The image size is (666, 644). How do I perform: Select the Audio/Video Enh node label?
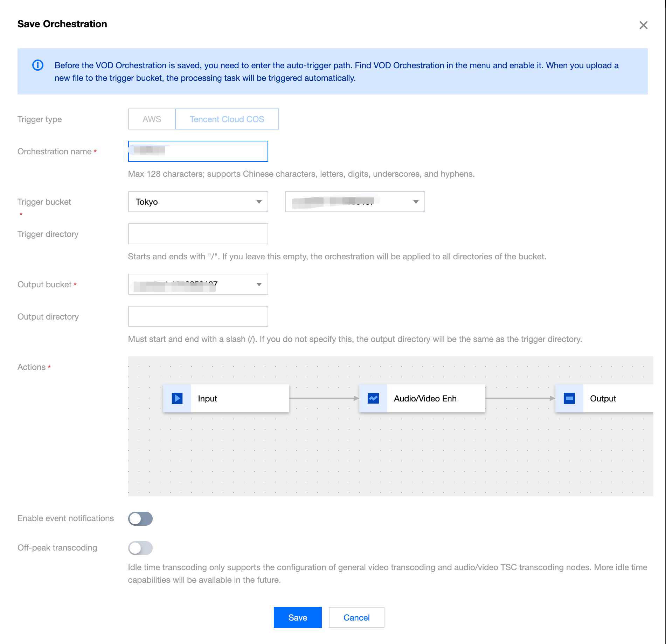click(x=425, y=399)
